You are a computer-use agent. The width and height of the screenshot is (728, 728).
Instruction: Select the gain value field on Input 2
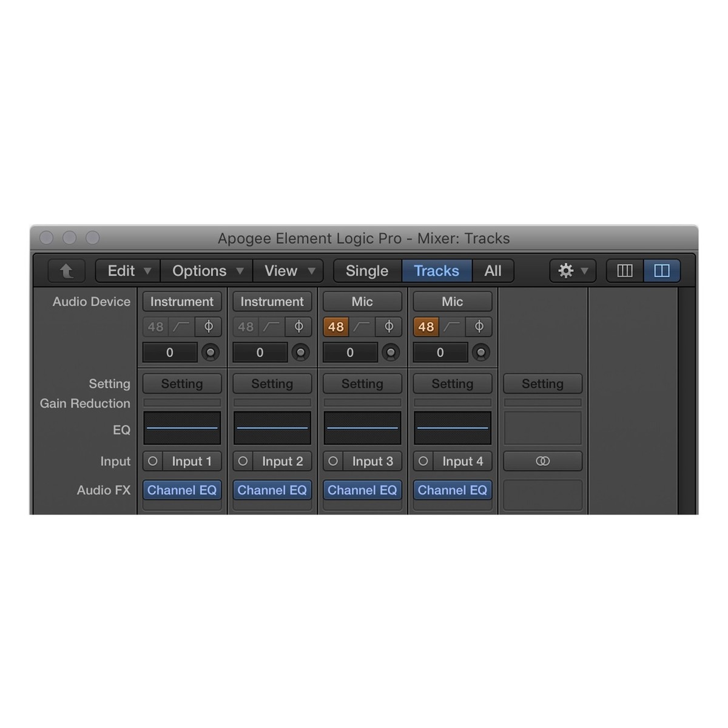click(260, 352)
